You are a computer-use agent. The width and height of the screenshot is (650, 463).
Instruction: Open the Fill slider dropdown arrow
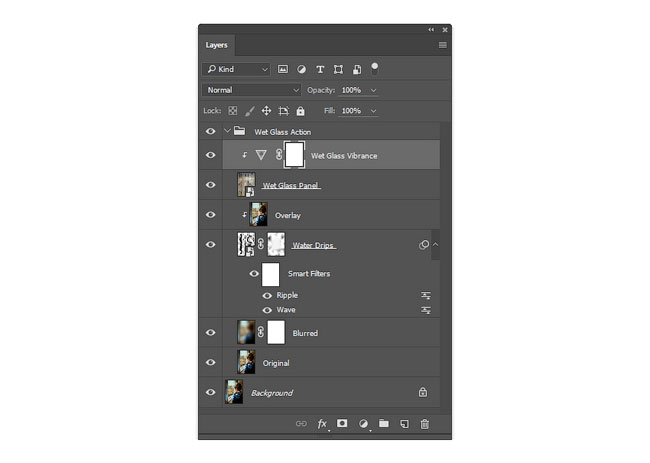374,111
